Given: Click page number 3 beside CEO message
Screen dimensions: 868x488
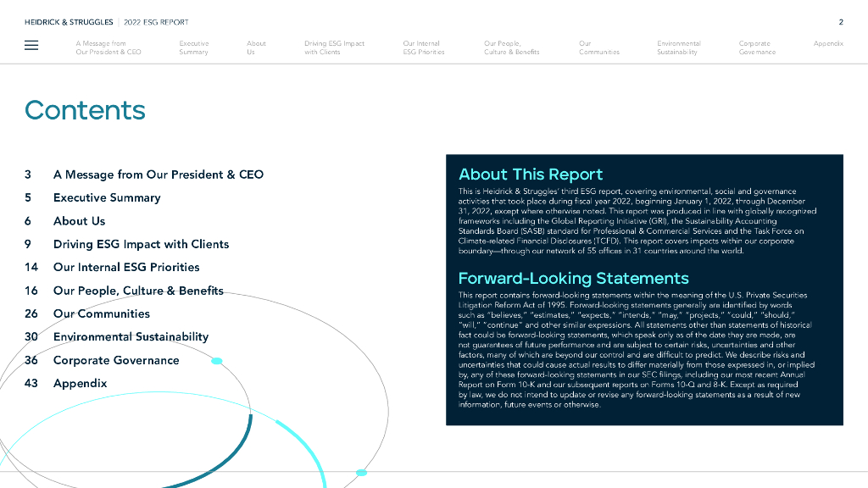Looking at the screenshot, I should pyautogui.click(x=28, y=175).
